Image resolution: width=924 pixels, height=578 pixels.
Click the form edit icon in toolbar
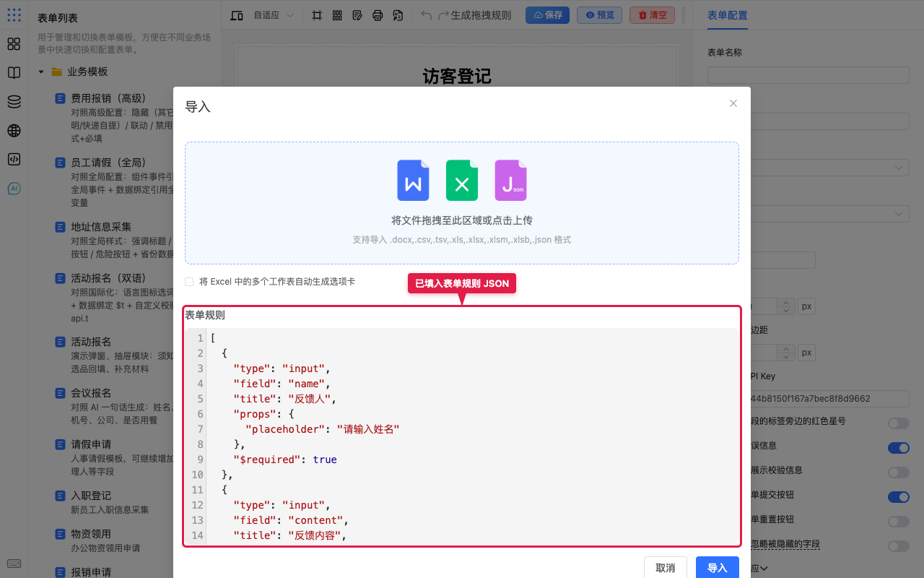point(357,15)
